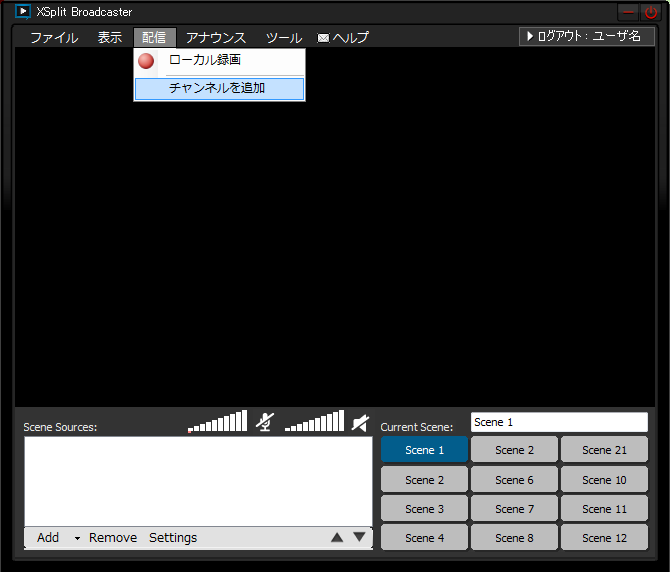Click the red local recording icon
The height and width of the screenshot is (572, 670).
pyautogui.click(x=146, y=61)
